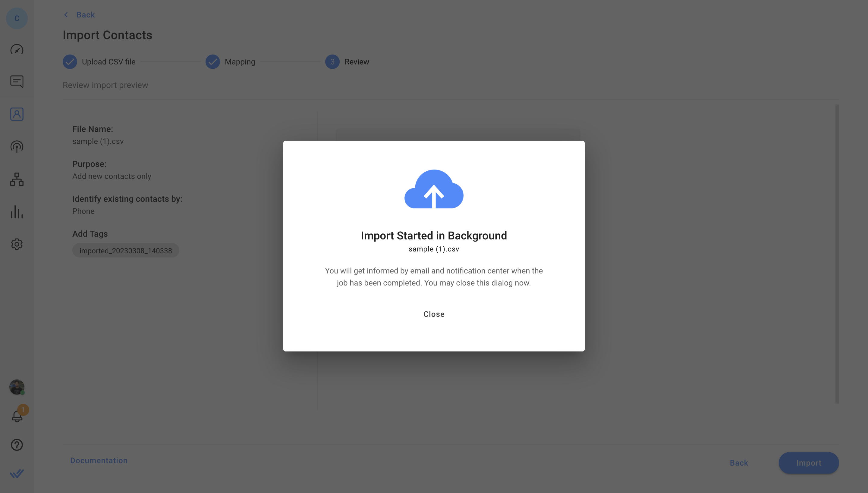868x493 pixels.
Task: Click the workspace 'C' avatar
Action: [x=17, y=18]
